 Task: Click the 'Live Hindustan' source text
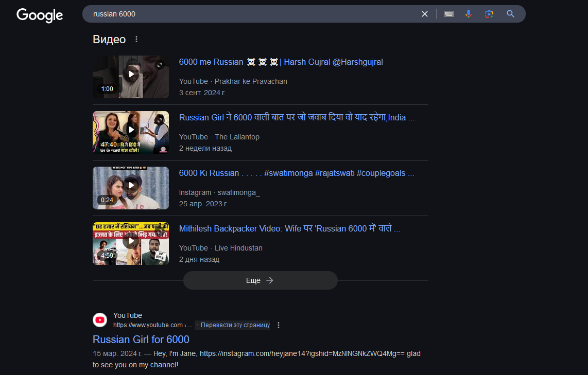pyautogui.click(x=238, y=248)
